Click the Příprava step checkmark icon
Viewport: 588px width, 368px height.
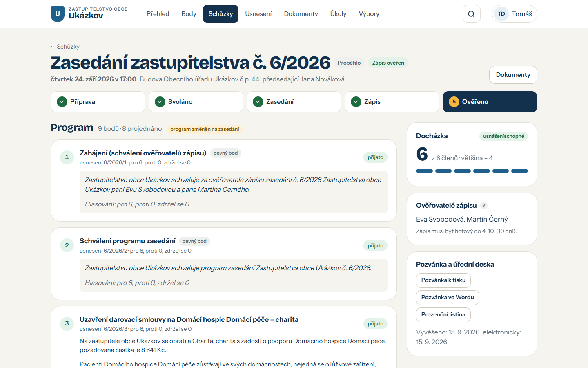point(62,102)
